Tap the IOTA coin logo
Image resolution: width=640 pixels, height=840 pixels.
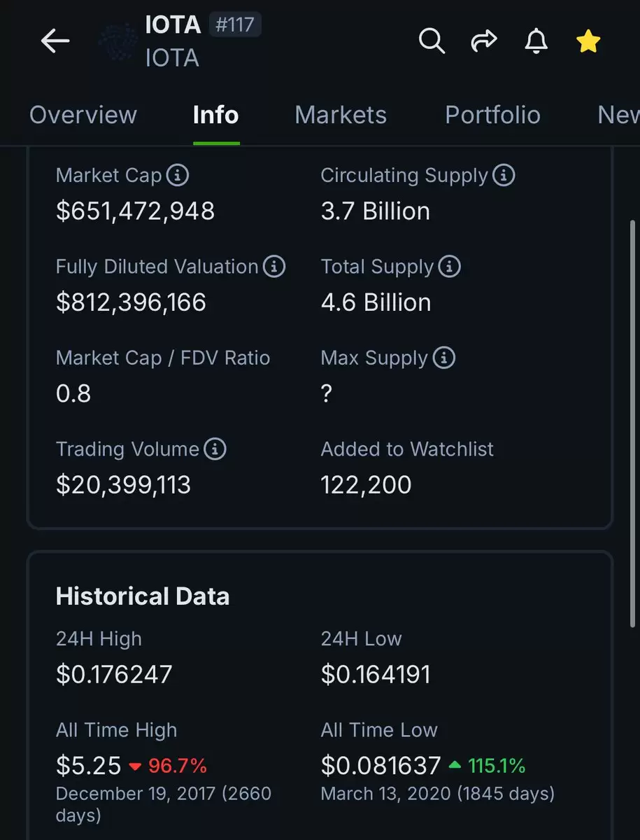point(117,42)
